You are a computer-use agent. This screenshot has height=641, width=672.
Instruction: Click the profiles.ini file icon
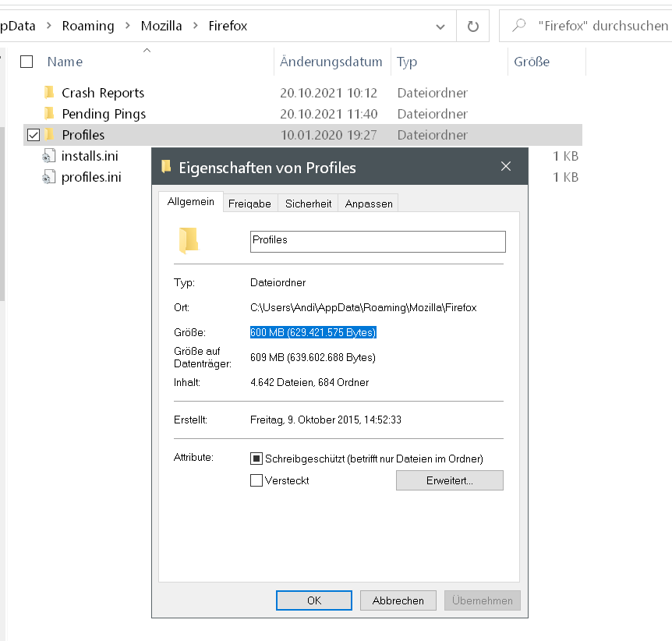49,177
